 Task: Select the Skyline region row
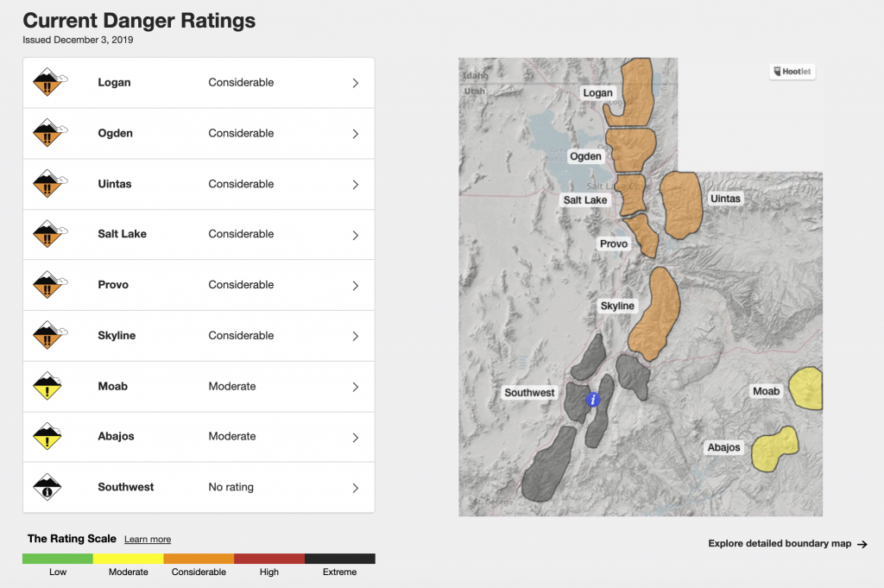pyautogui.click(x=199, y=336)
